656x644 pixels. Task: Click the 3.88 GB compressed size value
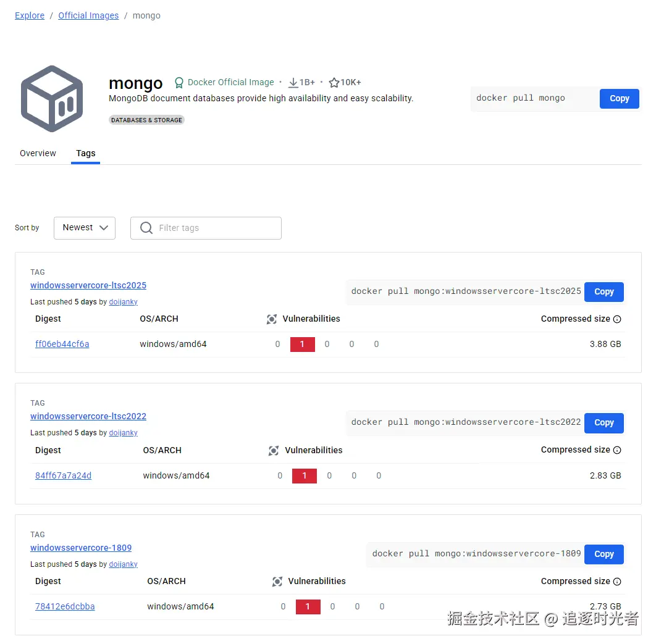[605, 344]
